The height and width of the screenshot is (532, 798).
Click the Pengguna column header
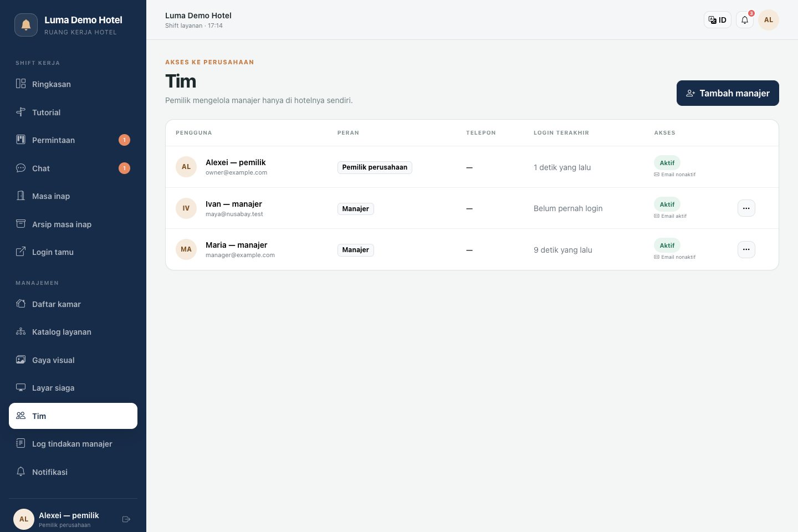(x=194, y=133)
